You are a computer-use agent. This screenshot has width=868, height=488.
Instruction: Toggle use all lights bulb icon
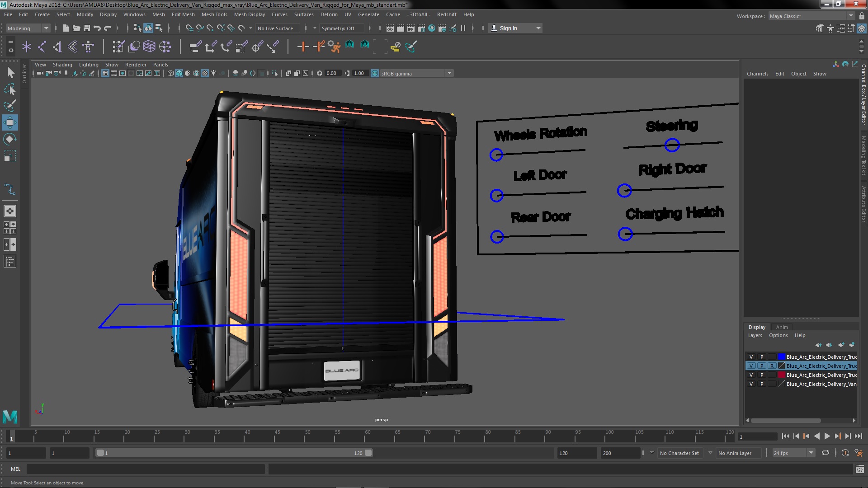pyautogui.click(x=213, y=73)
